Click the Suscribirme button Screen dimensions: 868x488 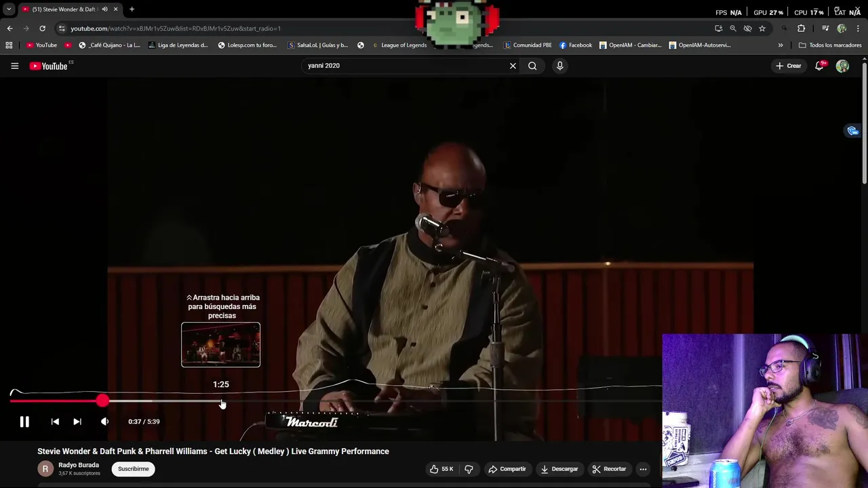pos(134,469)
